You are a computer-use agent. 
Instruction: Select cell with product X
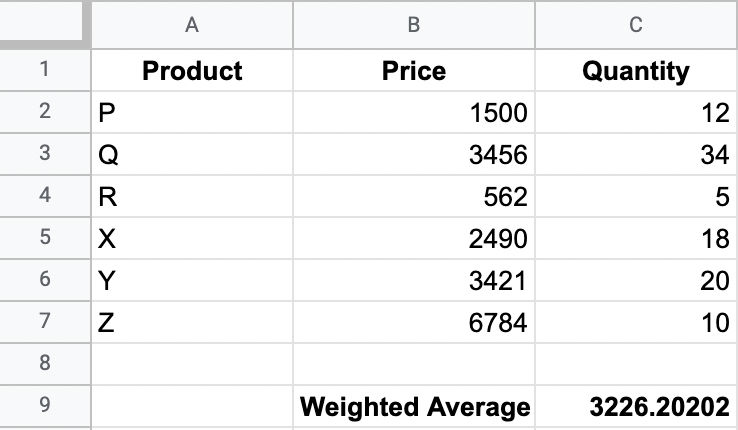(192, 238)
